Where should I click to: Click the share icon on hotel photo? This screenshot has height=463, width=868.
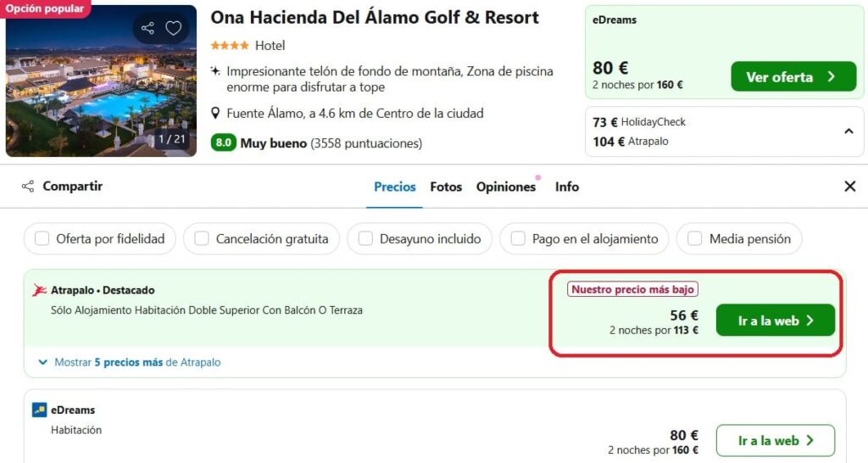coord(147,28)
